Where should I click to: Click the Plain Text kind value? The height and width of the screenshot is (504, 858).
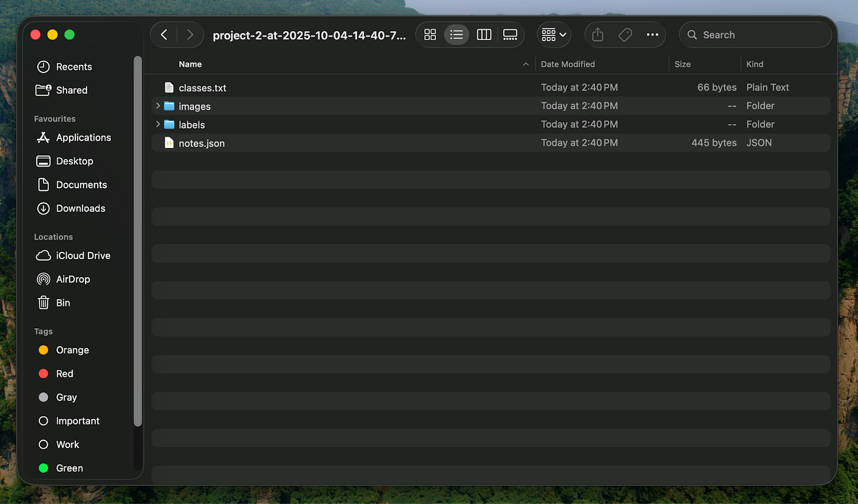pos(767,87)
